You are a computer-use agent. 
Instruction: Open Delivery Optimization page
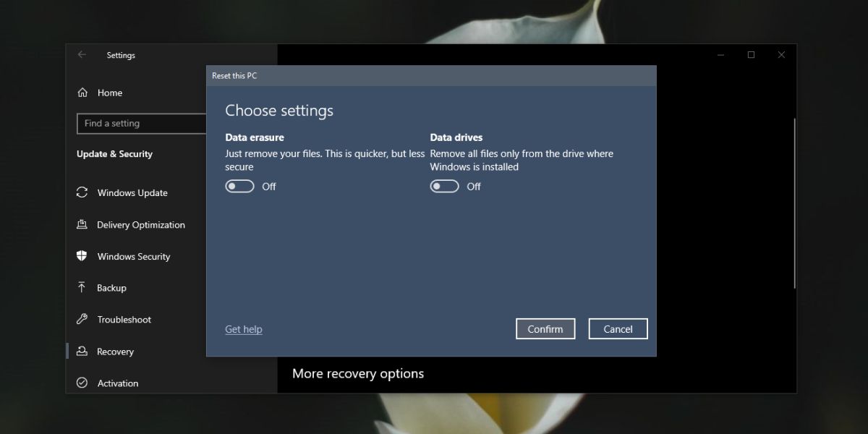[141, 225]
